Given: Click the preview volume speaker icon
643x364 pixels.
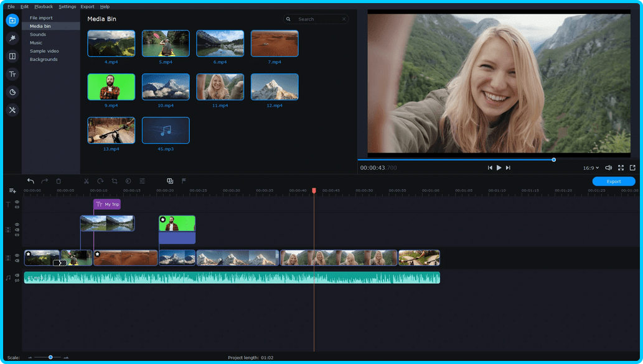Looking at the screenshot, I should [x=609, y=167].
